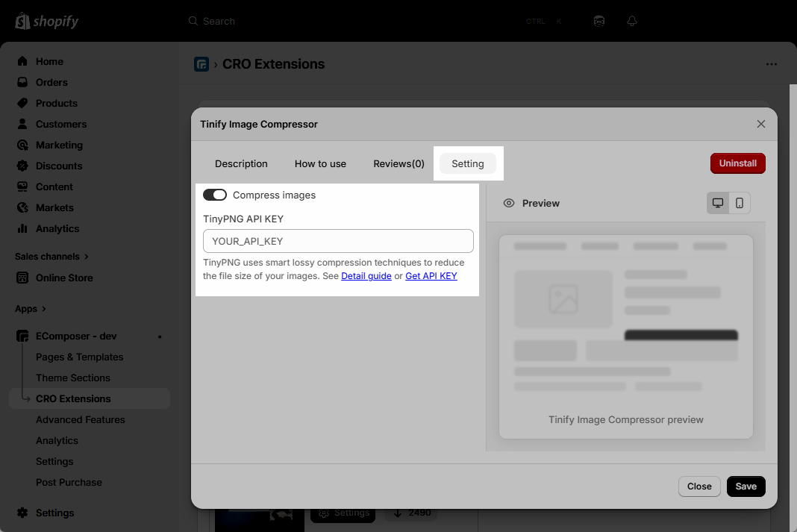Open the Orders inbox icon
The image size is (797, 532).
pos(22,82)
